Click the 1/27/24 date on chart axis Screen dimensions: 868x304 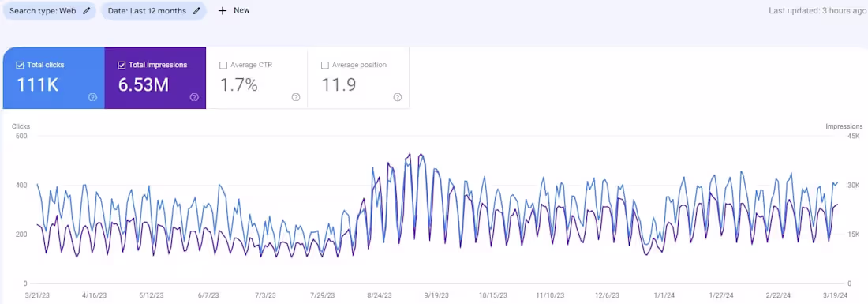pos(721,295)
